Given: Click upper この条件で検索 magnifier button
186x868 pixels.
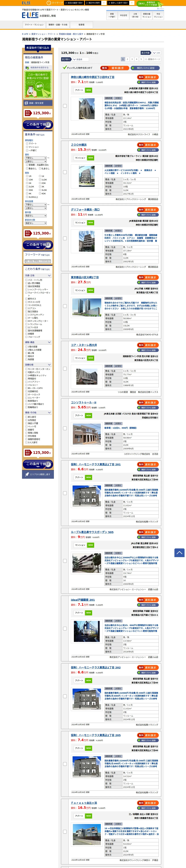Looking at the screenshot, I should [x=38, y=125].
